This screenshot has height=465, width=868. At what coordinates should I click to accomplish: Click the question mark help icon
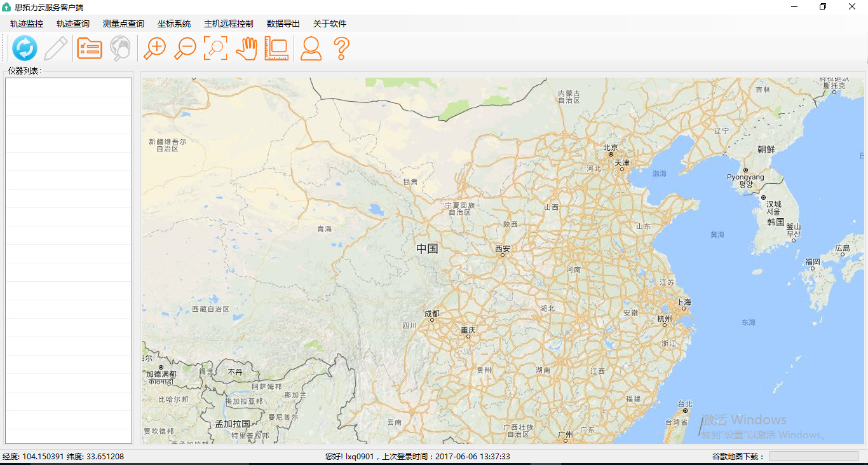pos(341,48)
